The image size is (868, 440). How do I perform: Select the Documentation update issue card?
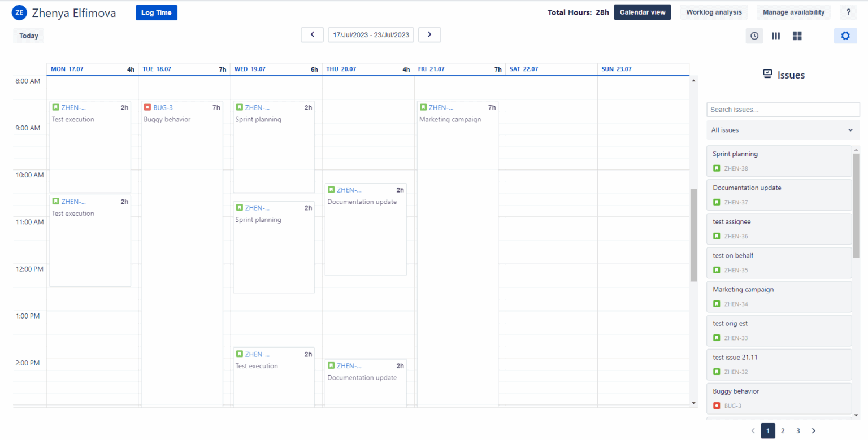tap(779, 195)
